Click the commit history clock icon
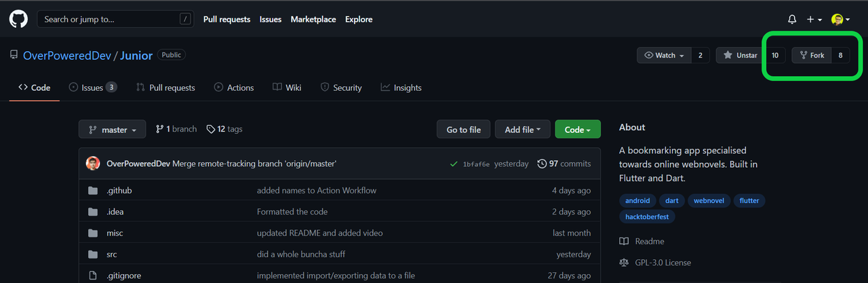Viewport: 868px width, 283px height. point(542,164)
